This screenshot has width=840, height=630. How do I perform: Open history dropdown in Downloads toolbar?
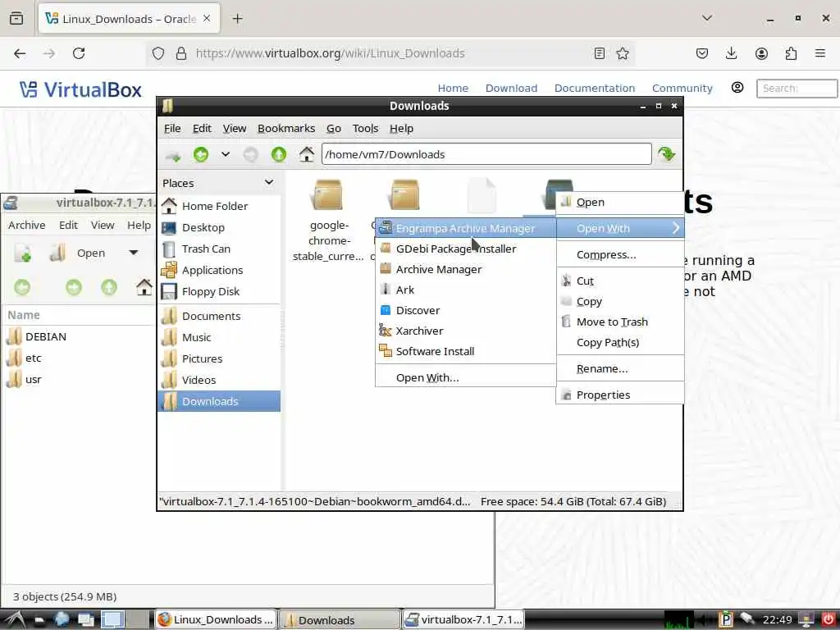point(226,154)
